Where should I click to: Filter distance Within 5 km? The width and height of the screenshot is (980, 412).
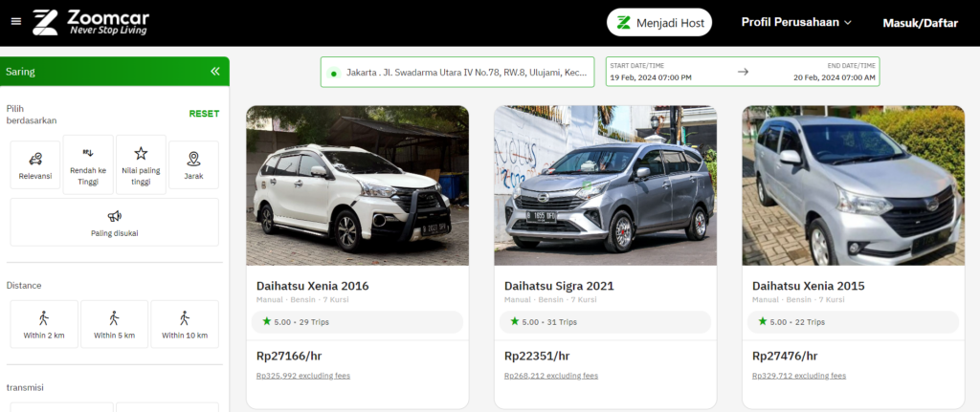coord(115,324)
